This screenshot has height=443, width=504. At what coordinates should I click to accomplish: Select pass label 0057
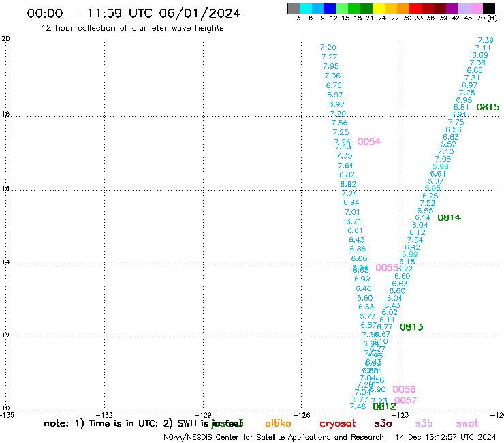pos(406,401)
